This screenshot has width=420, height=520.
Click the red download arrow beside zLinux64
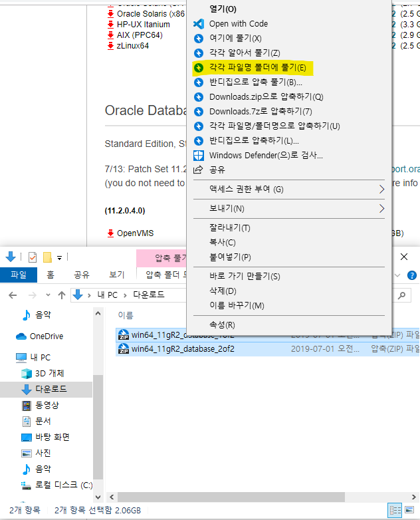[110, 46]
